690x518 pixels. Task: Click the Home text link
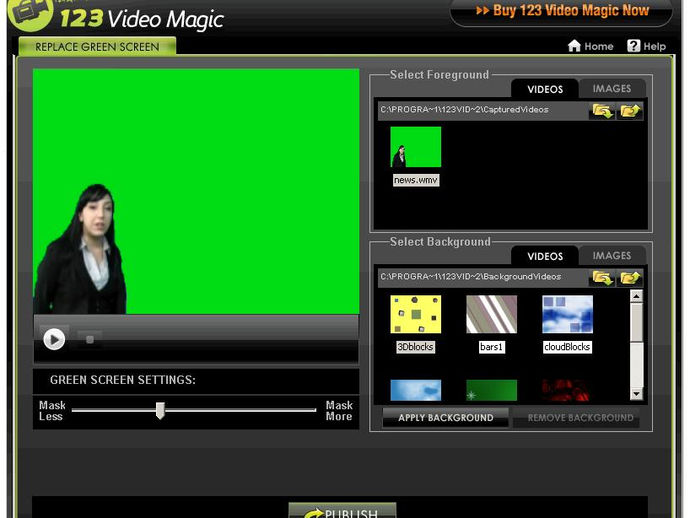pyautogui.click(x=598, y=46)
